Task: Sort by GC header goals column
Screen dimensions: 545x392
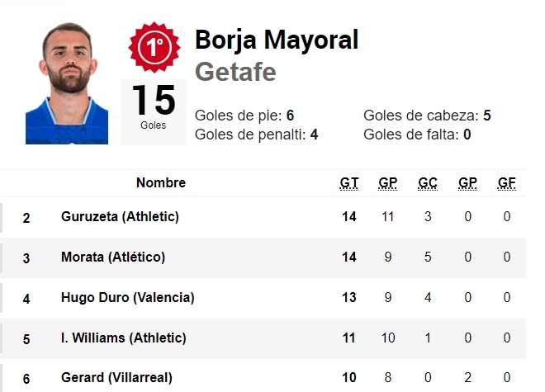Action: [428, 183]
